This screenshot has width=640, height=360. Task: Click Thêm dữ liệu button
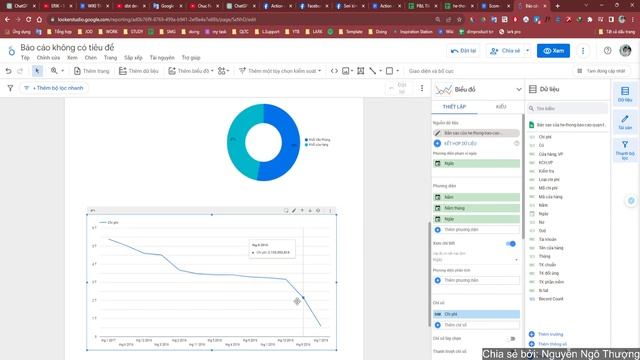click(x=139, y=71)
